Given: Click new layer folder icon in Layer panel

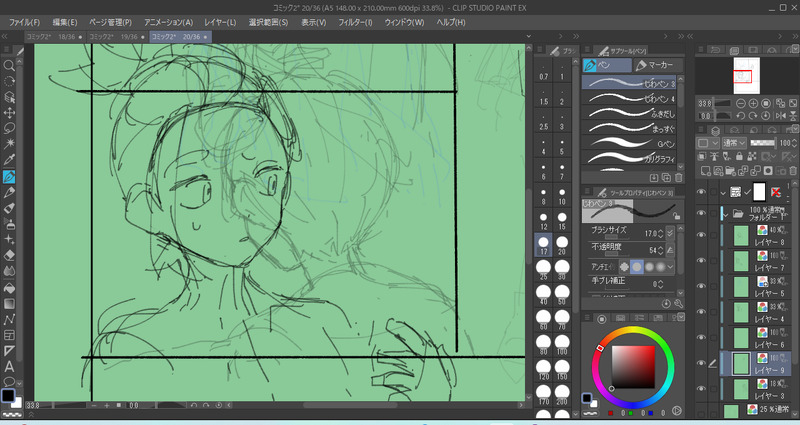Looking at the screenshot, I should [731, 170].
